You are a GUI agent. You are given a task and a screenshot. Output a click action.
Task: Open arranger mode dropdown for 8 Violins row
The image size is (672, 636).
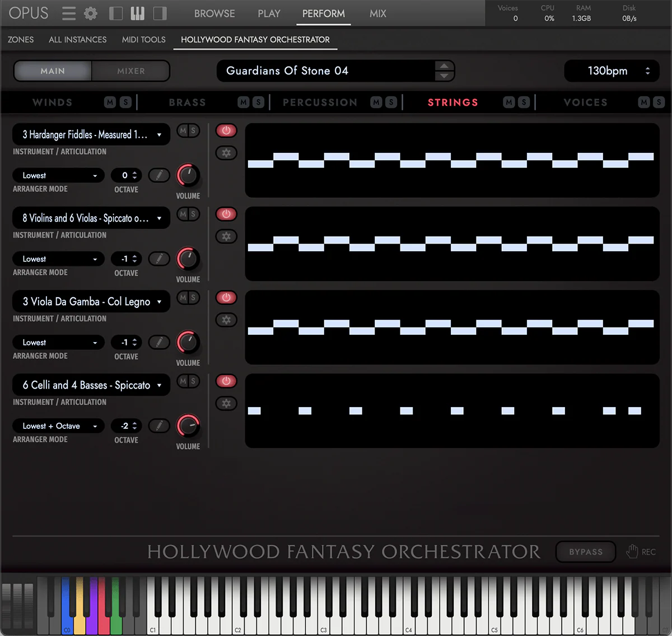(x=59, y=259)
